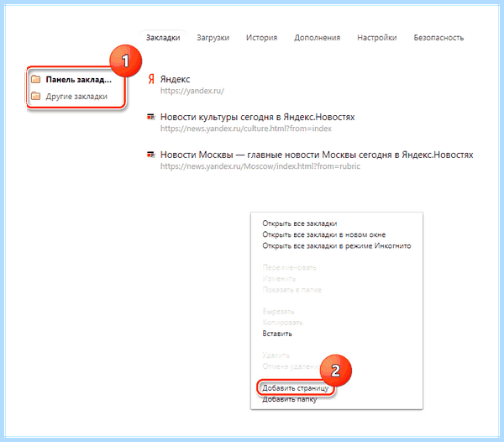The height and width of the screenshot is (442, 504).
Task: Click the disabled Изменить menu entry
Action: (x=279, y=279)
